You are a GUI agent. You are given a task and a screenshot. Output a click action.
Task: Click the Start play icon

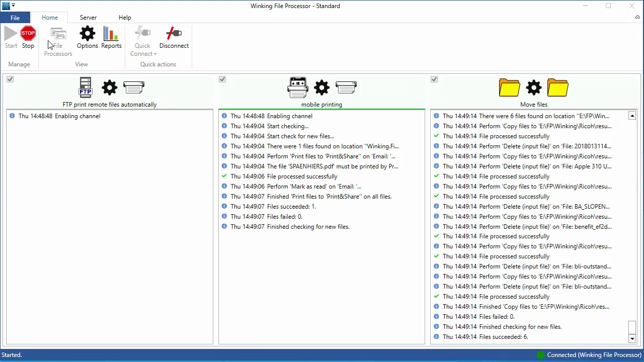(11, 34)
